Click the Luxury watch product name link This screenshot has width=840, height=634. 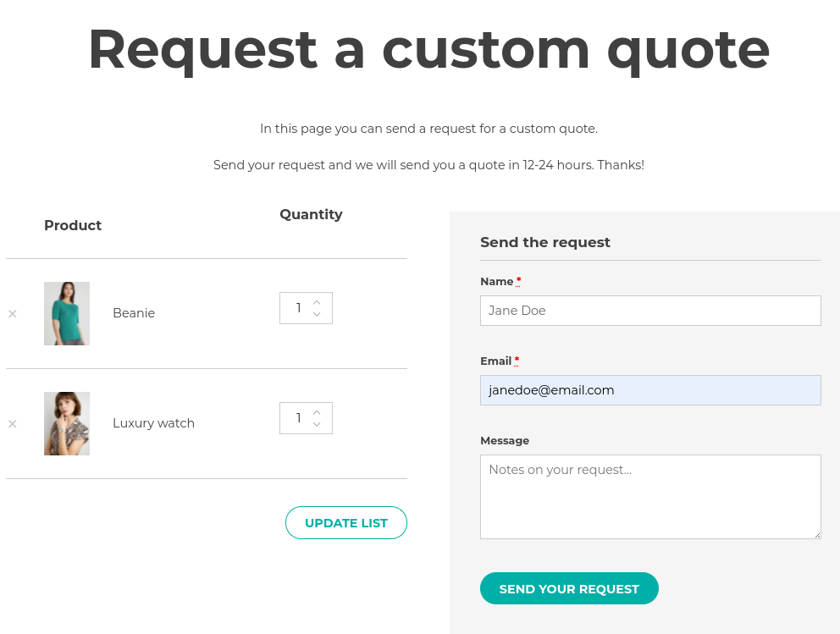(154, 423)
